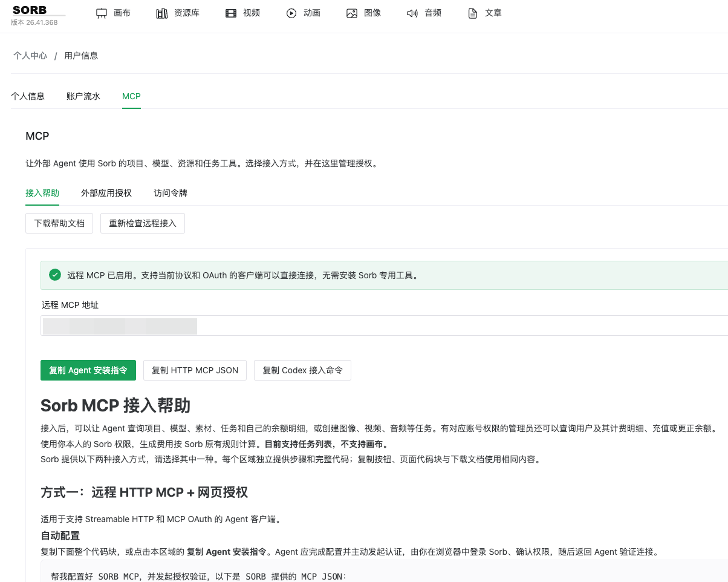Image resolution: width=728 pixels, height=582 pixels.
Task: Select the 接入帮助 sub-tab
Action: pyautogui.click(x=42, y=193)
